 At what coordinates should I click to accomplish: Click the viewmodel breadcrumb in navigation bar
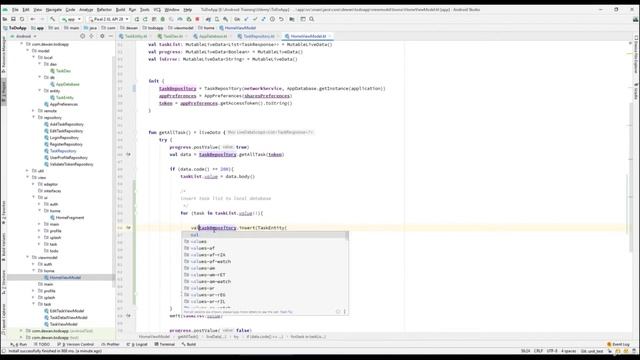[181, 28]
